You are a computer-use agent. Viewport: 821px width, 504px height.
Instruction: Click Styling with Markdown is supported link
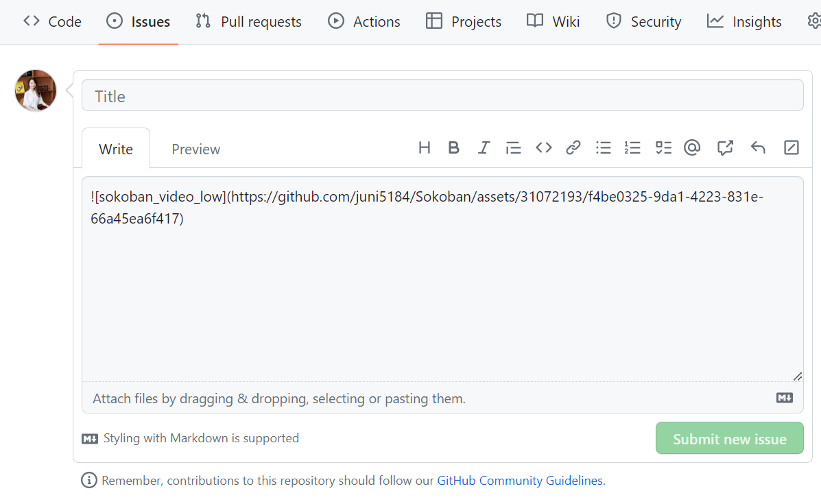pyautogui.click(x=191, y=438)
